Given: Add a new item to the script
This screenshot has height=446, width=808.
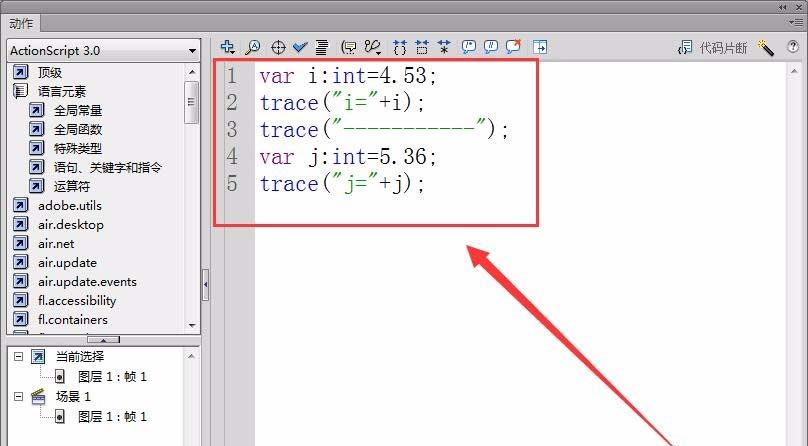Looking at the screenshot, I should pyautogui.click(x=227, y=47).
